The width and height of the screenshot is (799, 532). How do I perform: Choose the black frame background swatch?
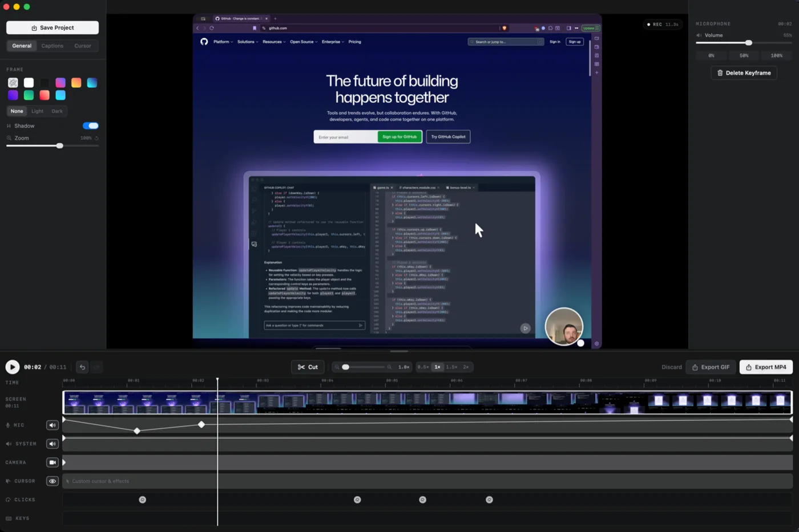(45, 83)
